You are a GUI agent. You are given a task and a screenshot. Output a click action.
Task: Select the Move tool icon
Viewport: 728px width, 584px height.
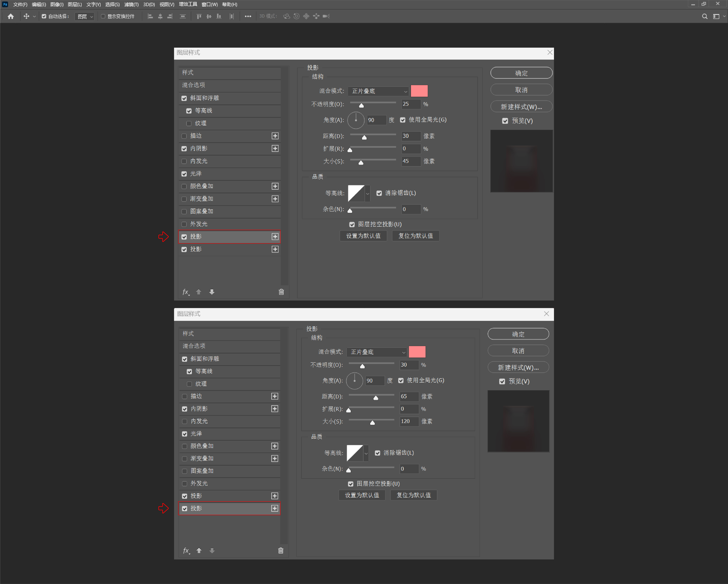26,16
